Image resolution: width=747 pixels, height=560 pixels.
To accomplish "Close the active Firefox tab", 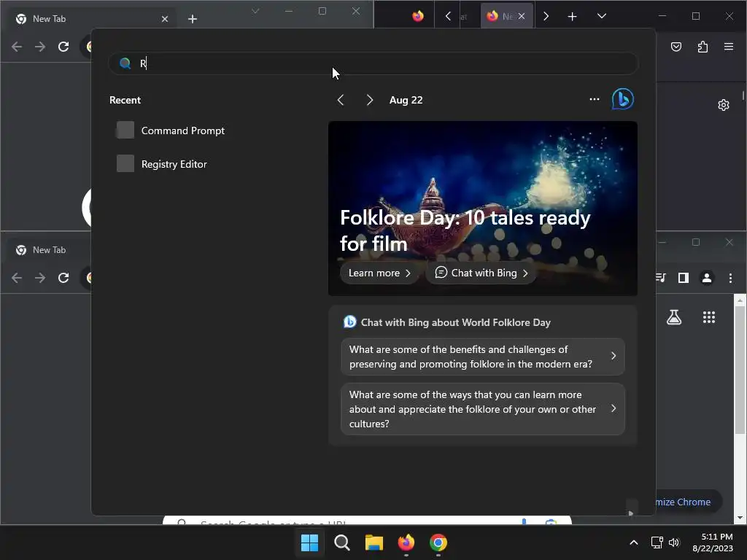I will point(522,16).
